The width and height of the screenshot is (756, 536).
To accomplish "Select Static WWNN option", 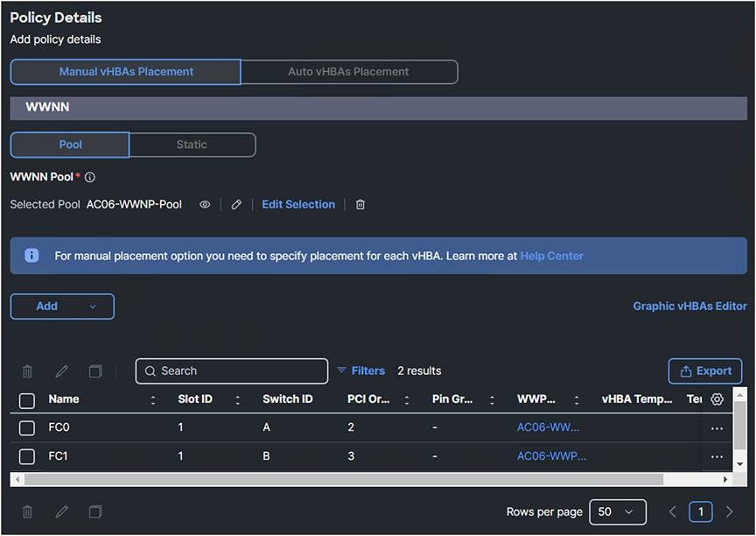I will click(192, 145).
